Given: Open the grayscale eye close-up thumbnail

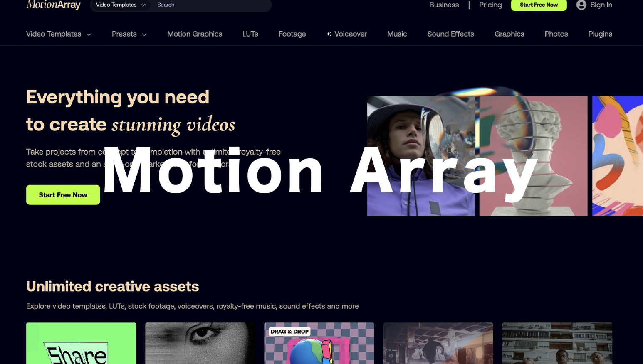Looking at the screenshot, I should coord(200,343).
